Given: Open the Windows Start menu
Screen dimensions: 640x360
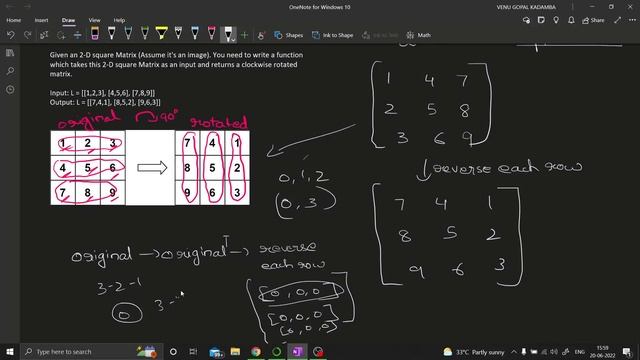Looking at the screenshot, I should tap(10, 351).
